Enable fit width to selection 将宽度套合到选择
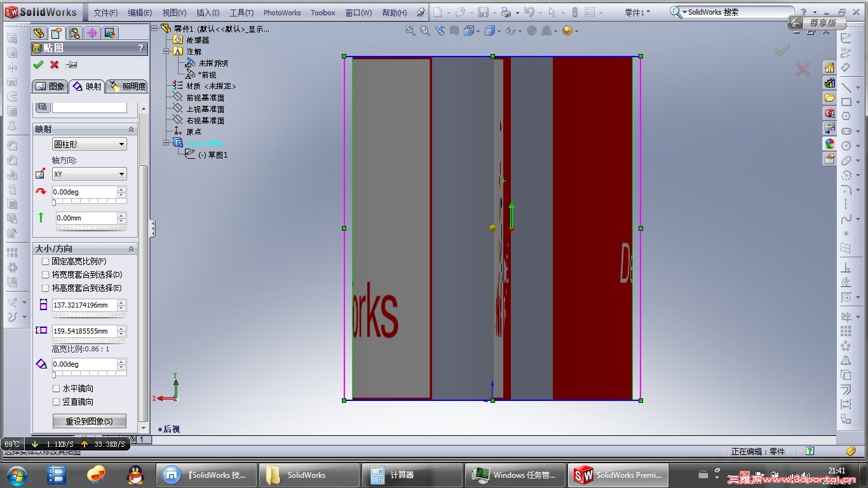868x488 pixels. click(x=45, y=274)
